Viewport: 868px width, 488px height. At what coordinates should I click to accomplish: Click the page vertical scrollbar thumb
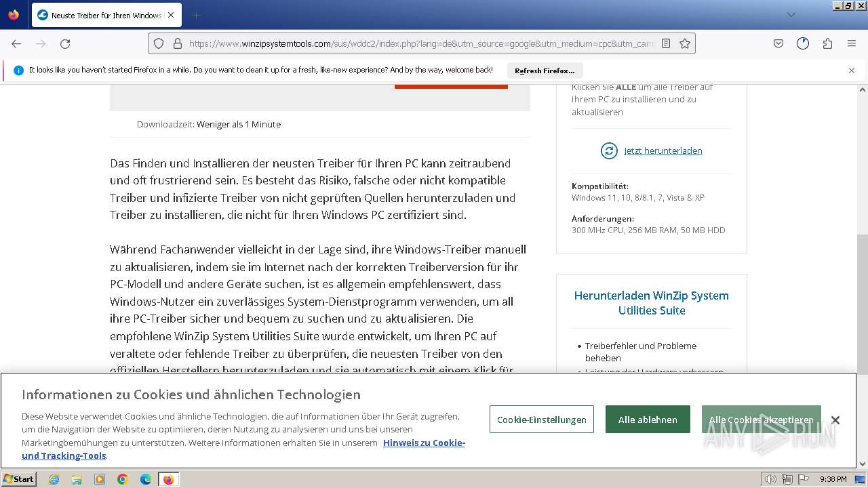click(862, 304)
